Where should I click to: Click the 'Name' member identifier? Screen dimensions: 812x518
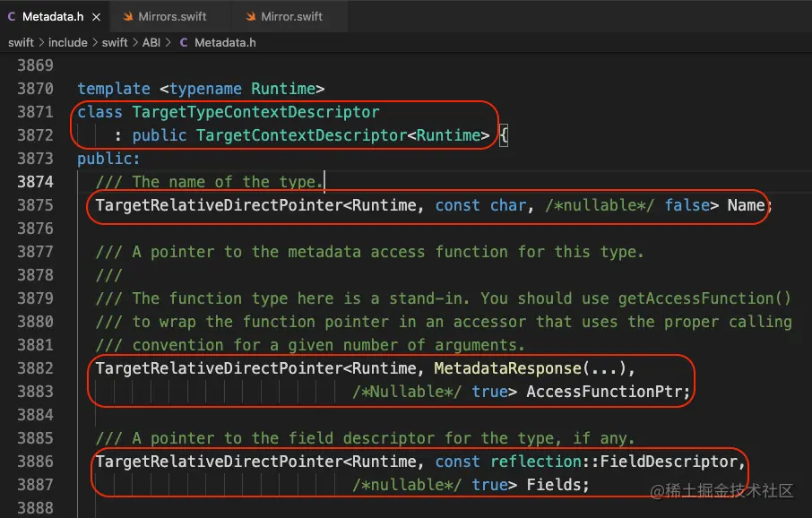(746, 205)
